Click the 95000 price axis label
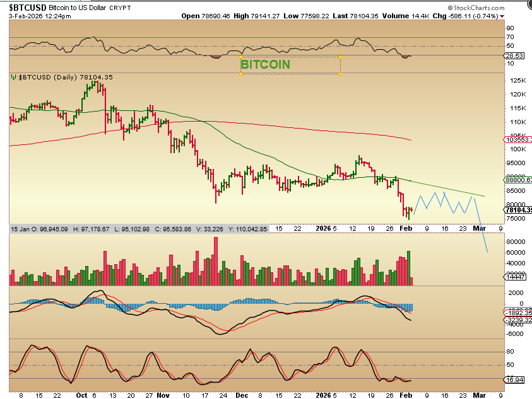 pos(516,163)
